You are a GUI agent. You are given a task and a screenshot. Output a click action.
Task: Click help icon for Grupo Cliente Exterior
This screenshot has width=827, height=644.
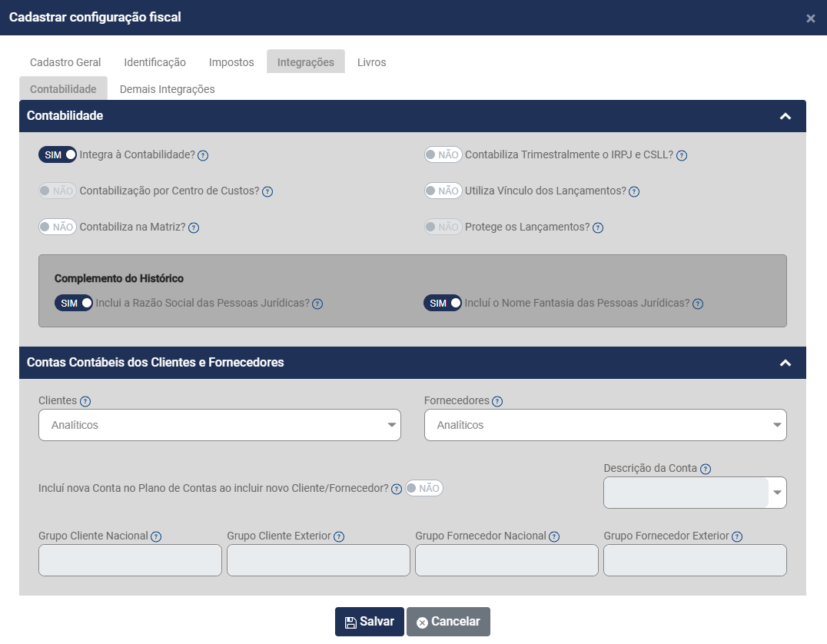pos(339,536)
